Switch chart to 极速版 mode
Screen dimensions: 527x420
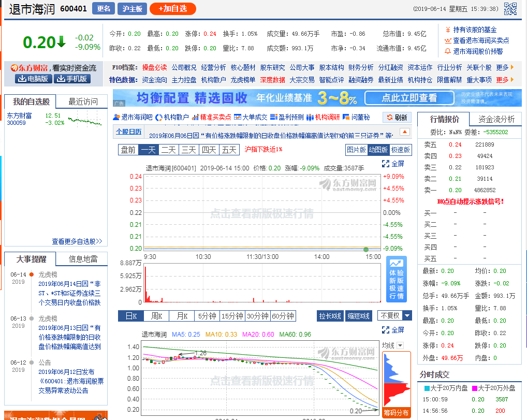(400, 150)
